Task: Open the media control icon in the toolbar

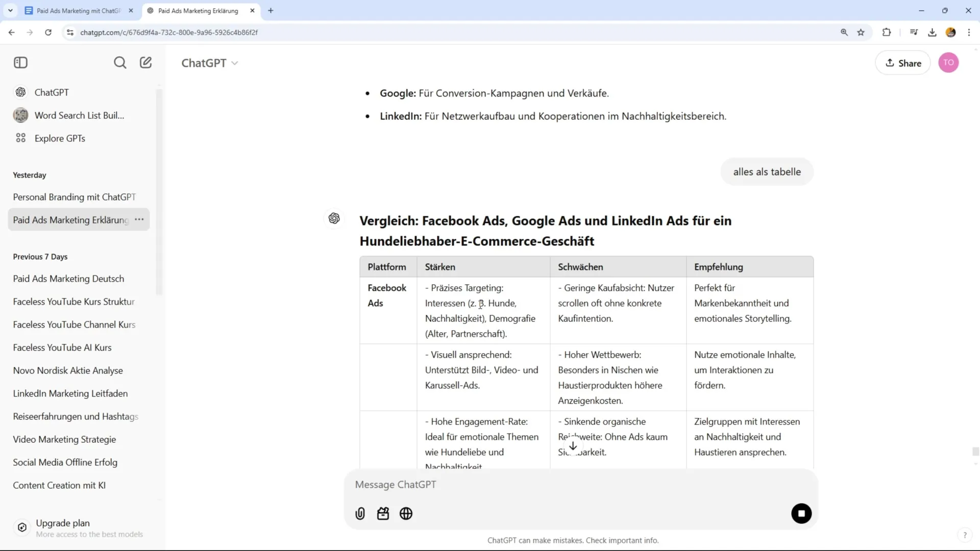Action: (914, 32)
